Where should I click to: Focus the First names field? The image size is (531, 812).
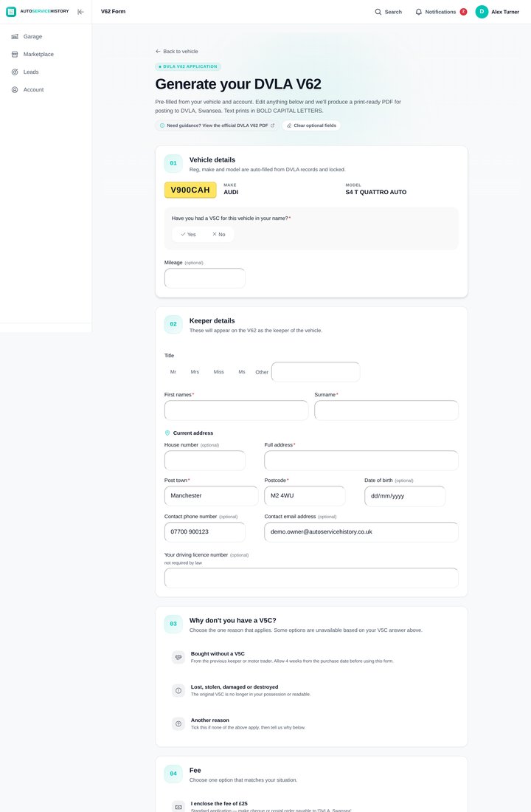(x=237, y=410)
